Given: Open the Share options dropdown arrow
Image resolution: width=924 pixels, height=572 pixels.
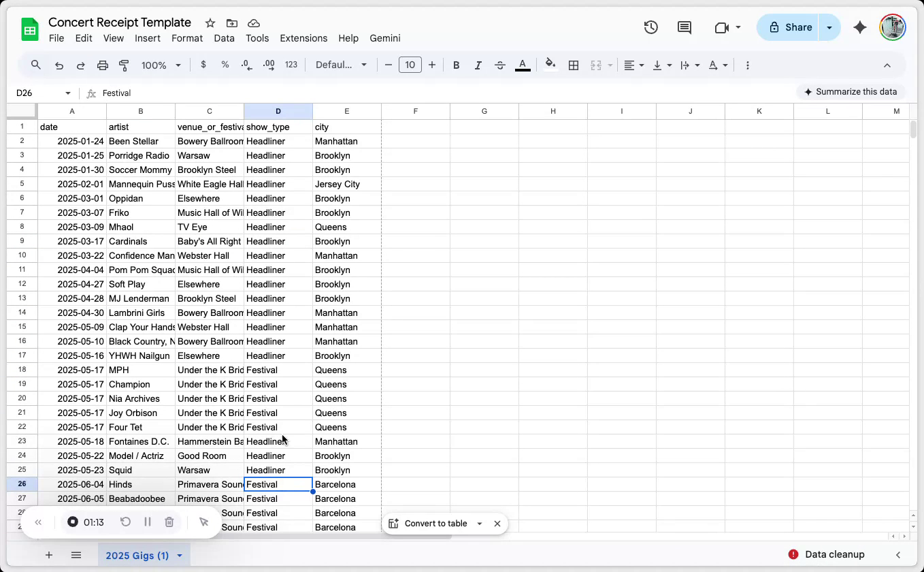Looking at the screenshot, I should pyautogui.click(x=829, y=27).
